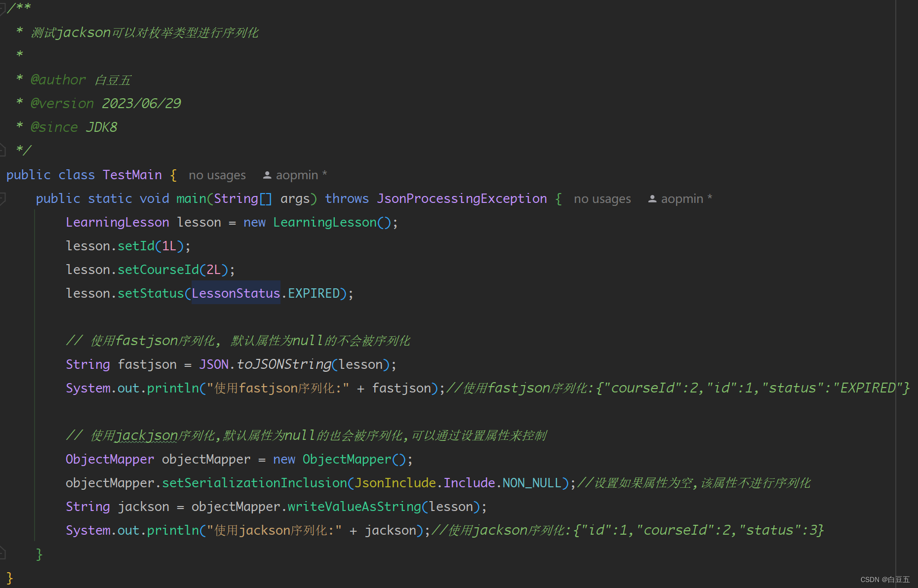Click setSerializationInclusion method call
This screenshot has height=588, width=918.
(x=254, y=483)
